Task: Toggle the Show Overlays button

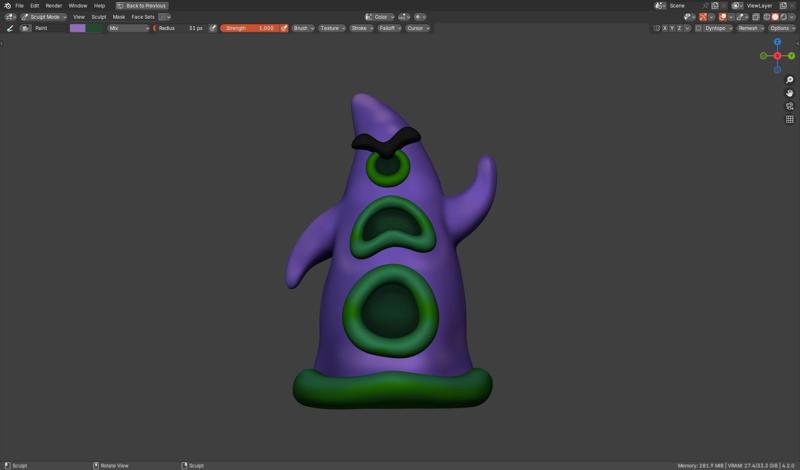Action: coord(722,17)
